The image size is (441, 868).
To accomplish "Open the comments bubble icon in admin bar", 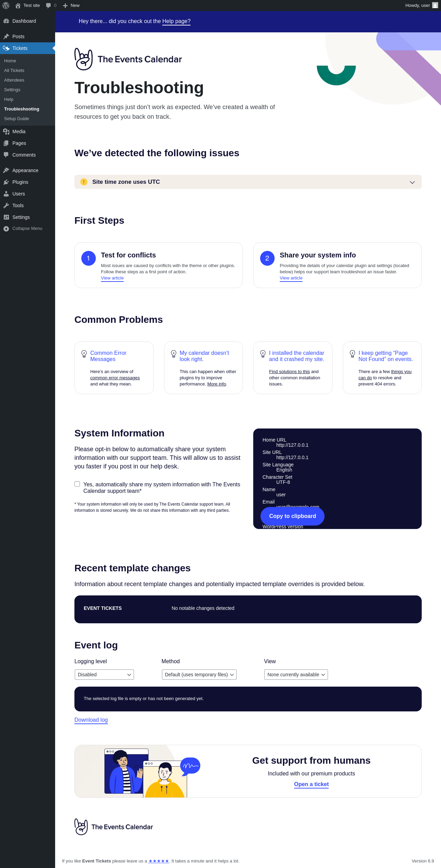I will click(x=48, y=6).
